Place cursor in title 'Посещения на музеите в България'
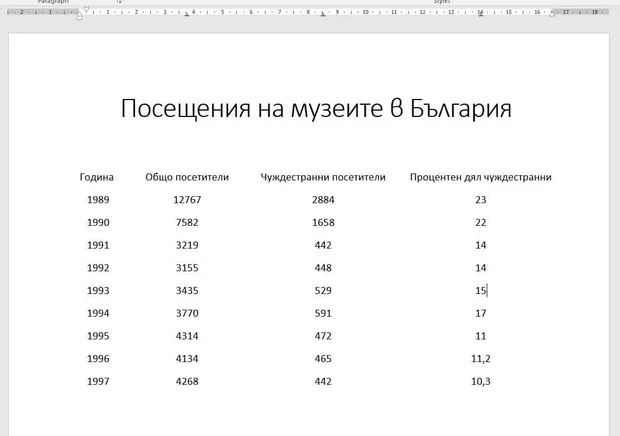 [316, 108]
